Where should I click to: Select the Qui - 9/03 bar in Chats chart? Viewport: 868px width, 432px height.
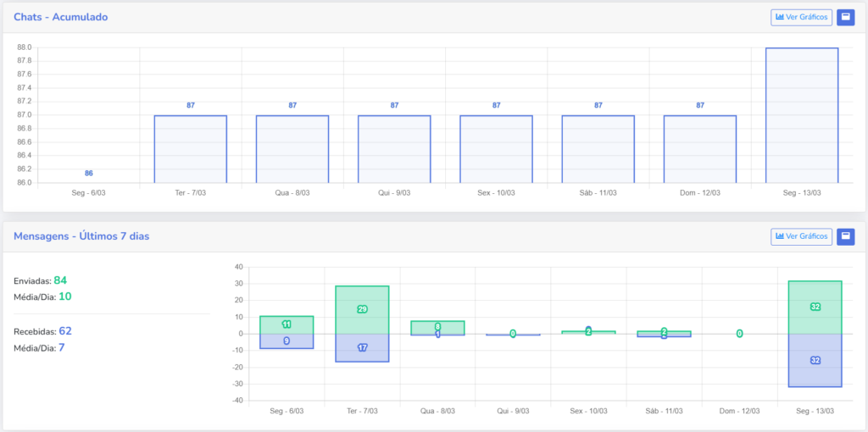coord(394,149)
